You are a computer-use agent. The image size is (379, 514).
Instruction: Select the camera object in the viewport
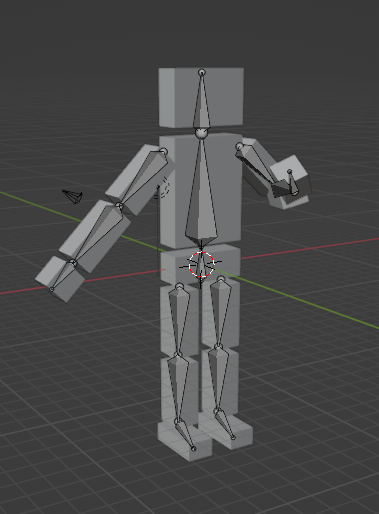point(73,196)
